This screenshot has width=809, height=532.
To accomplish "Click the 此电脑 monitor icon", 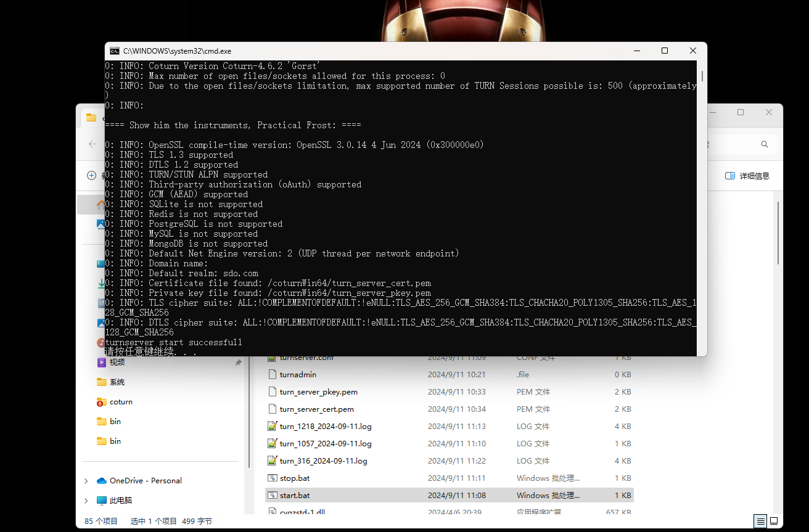I will [102, 501].
